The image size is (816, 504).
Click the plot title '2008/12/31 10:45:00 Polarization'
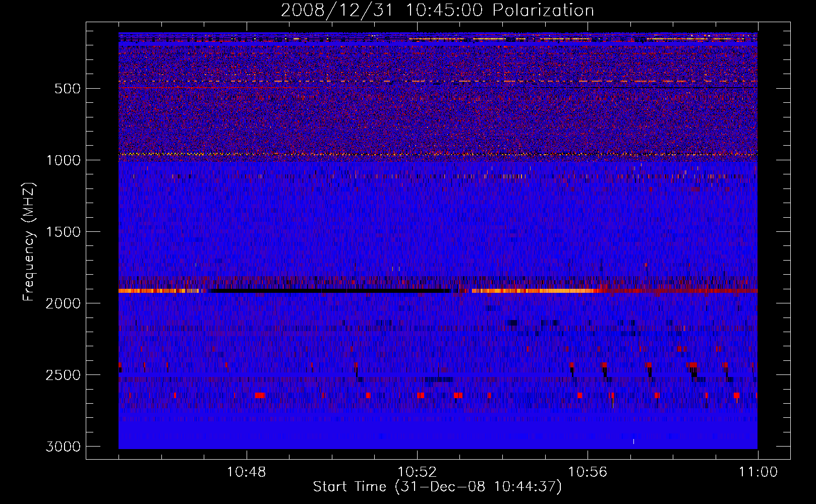coord(437,10)
